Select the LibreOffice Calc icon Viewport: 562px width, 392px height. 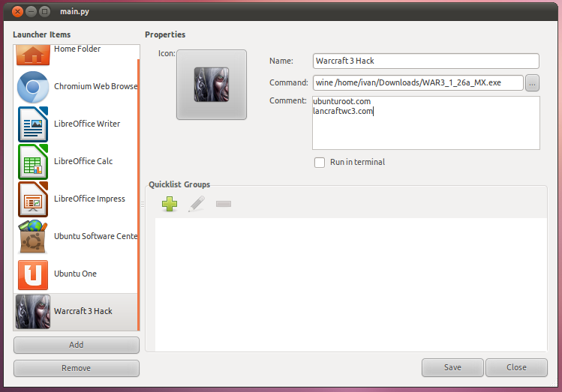click(33, 161)
